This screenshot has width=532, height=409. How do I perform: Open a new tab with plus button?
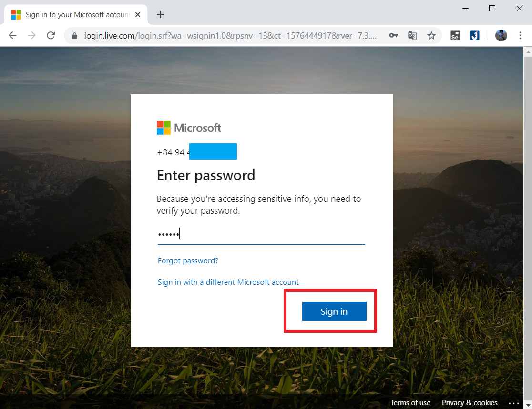[x=161, y=15]
